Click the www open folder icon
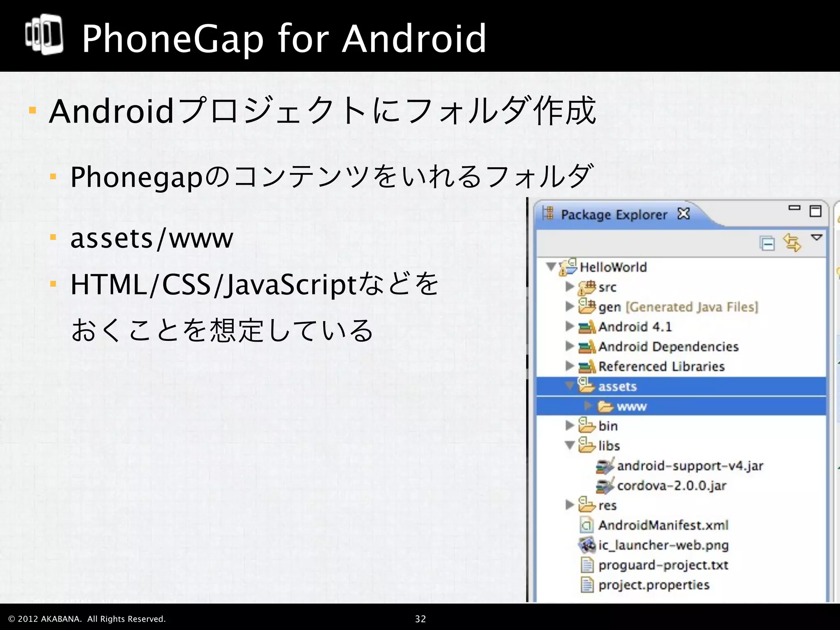Image resolution: width=840 pixels, height=630 pixels. [x=605, y=406]
